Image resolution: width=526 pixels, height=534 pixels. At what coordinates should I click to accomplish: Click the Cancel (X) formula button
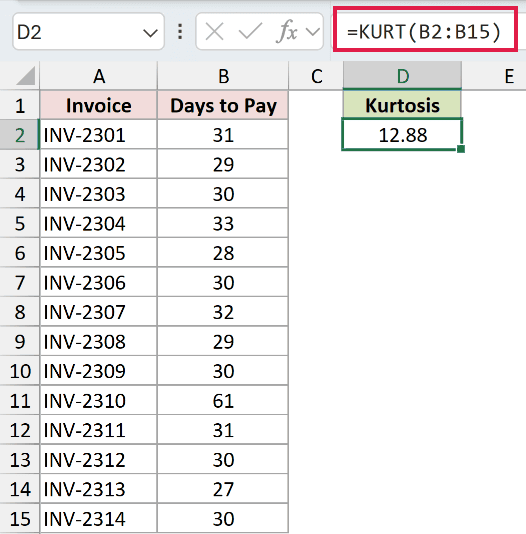[x=214, y=32]
